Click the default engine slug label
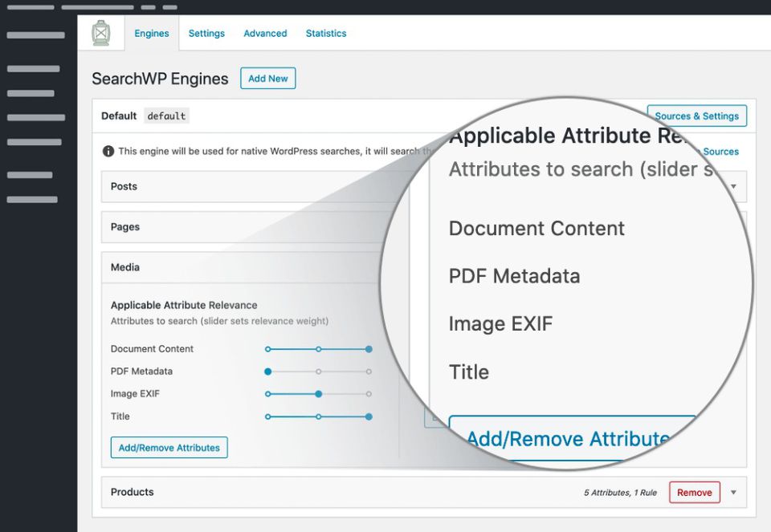771x532 pixels. click(166, 116)
